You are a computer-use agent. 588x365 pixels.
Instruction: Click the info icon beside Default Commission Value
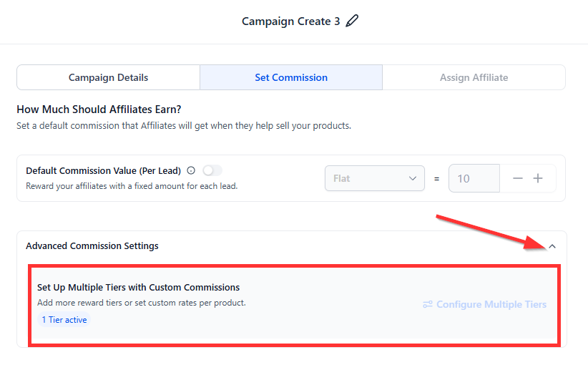coord(191,170)
